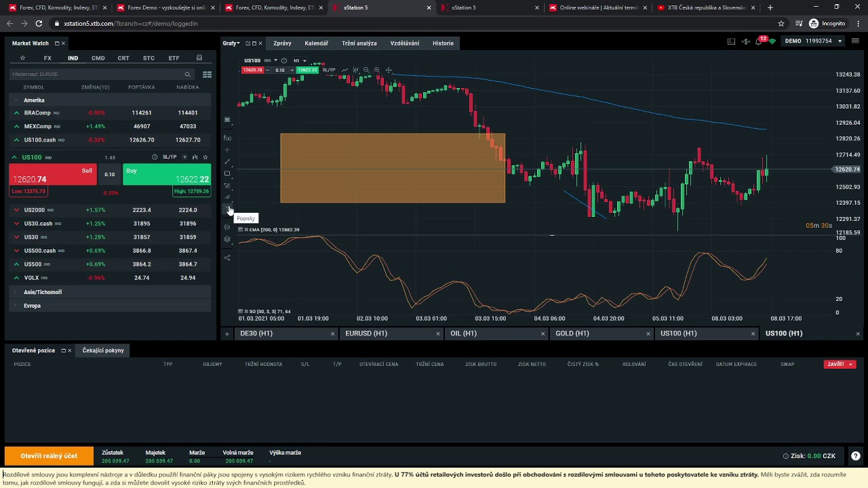Click the green Buy button for US100
The width and height of the screenshot is (868, 488).
(167, 175)
